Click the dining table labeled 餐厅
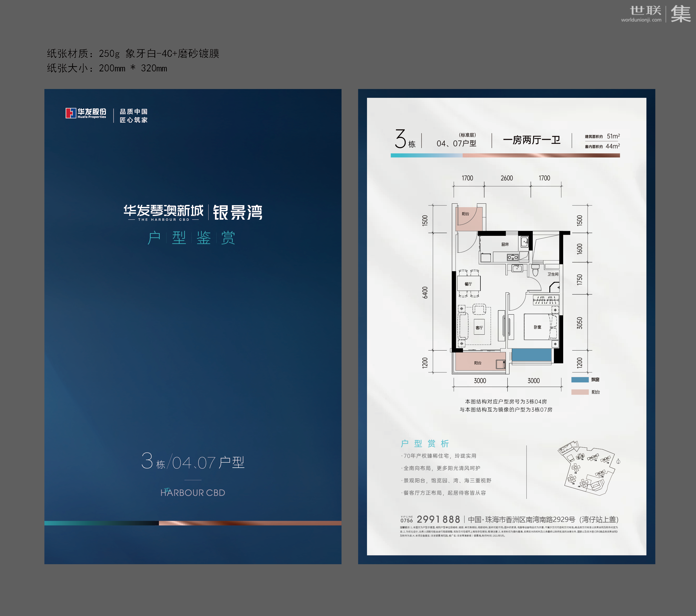Screen dimensions: 696x616 click(469, 284)
